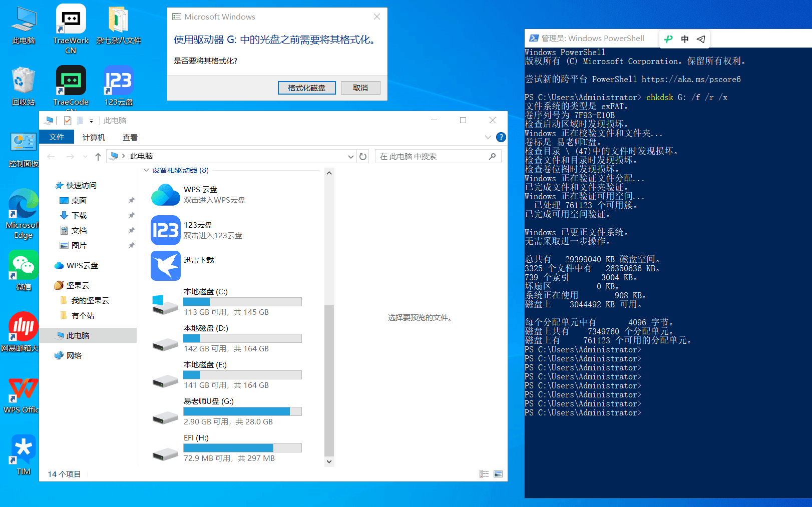Click the 格式化磁盘 button
This screenshot has height=507, width=812.
(306, 88)
